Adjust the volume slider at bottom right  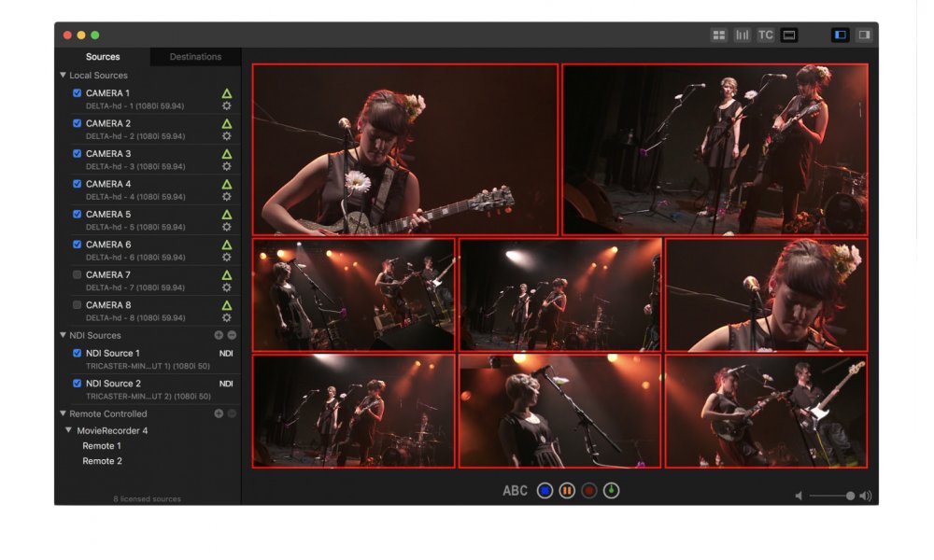(850, 497)
